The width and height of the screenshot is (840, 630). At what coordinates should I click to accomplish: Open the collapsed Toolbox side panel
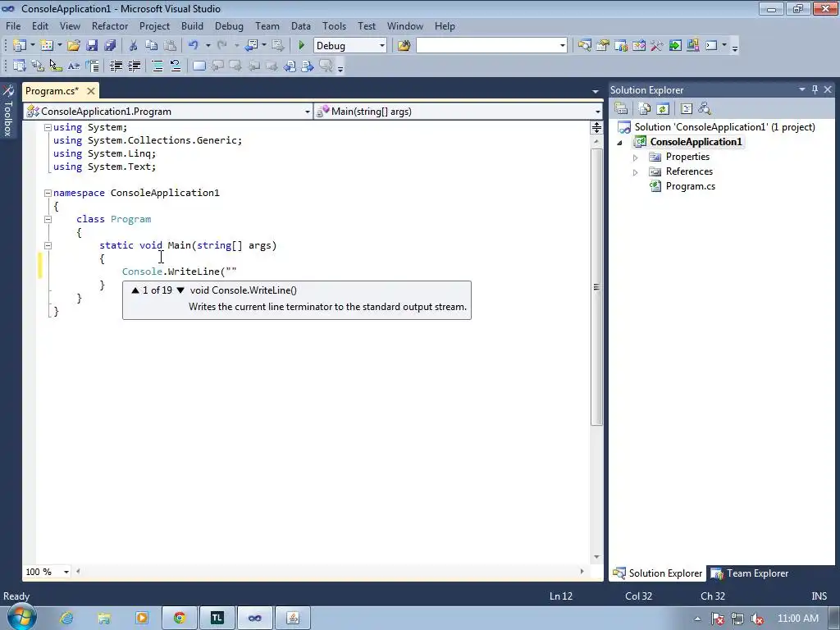point(8,111)
